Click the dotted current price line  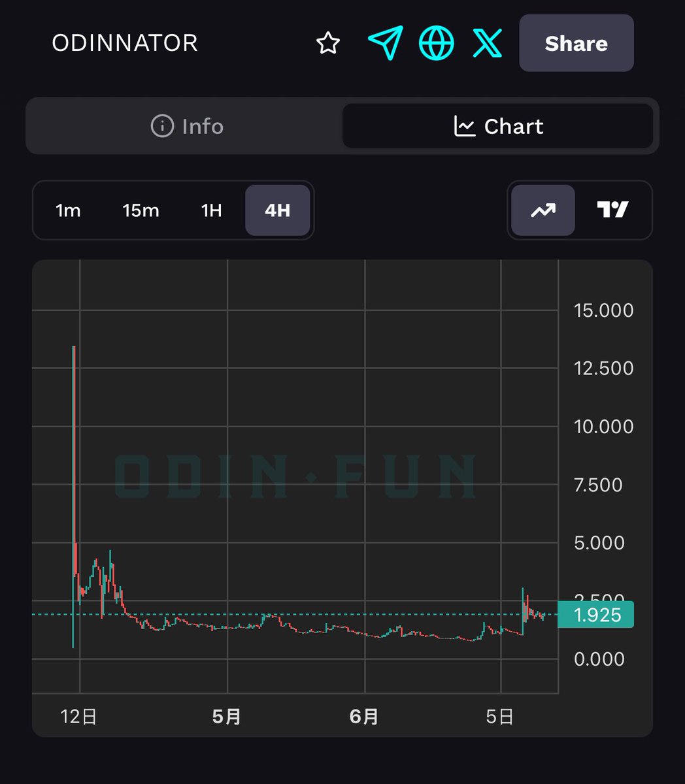(294, 614)
